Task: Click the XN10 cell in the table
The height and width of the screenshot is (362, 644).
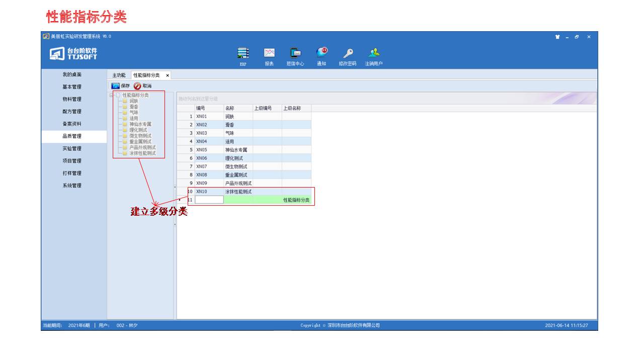Action: [209, 192]
